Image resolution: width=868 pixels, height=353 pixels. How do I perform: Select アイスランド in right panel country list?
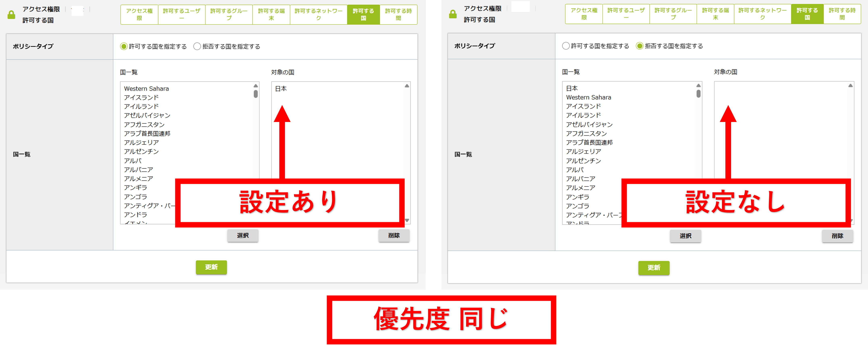click(583, 106)
